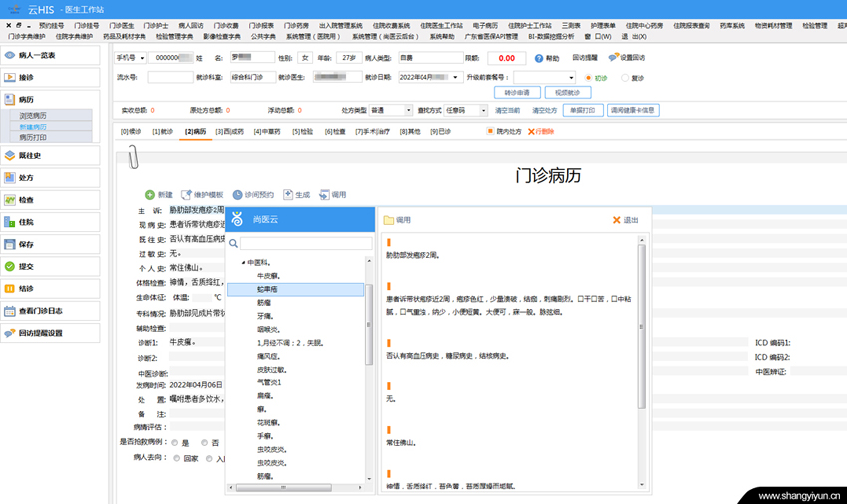The height and width of the screenshot is (504, 847).
Task: Select the 痛风症 template in tree
Action: pyautogui.click(x=268, y=357)
